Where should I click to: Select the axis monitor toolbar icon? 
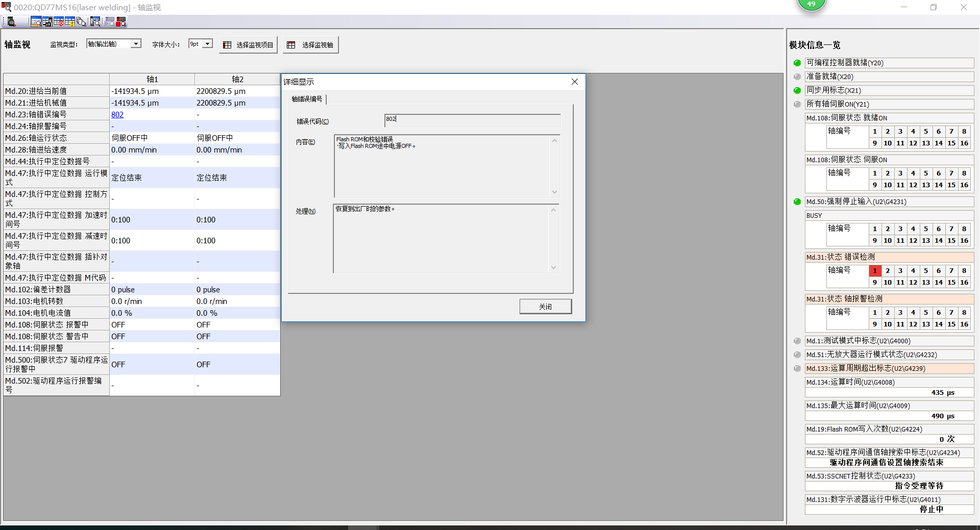[36, 21]
